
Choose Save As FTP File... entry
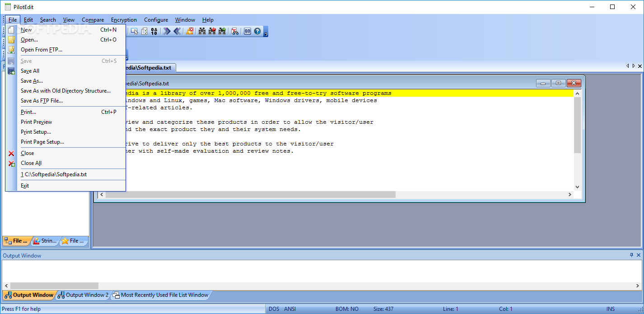pos(65,101)
